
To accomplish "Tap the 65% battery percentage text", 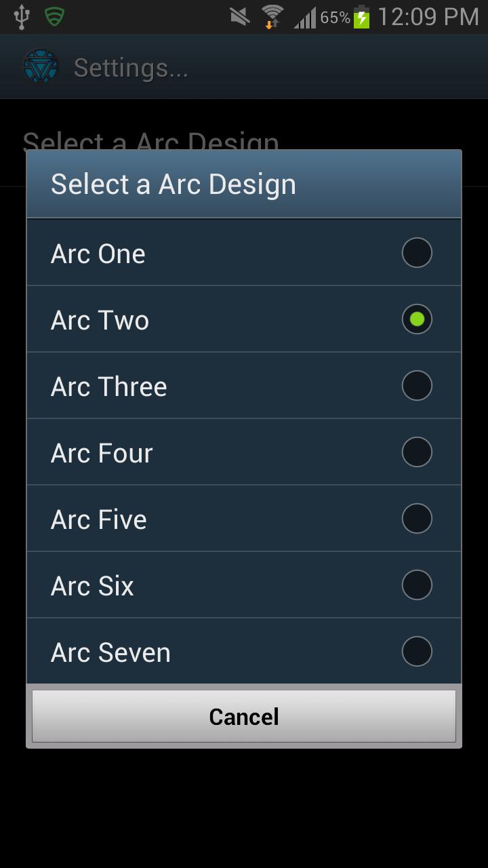I will (x=335, y=18).
